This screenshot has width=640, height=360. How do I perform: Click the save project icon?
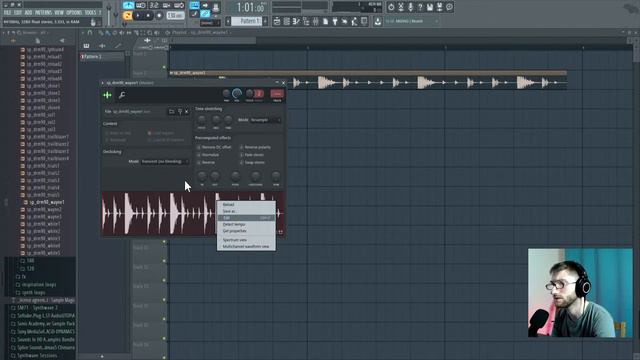pyautogui.click(x=430, y=7)
